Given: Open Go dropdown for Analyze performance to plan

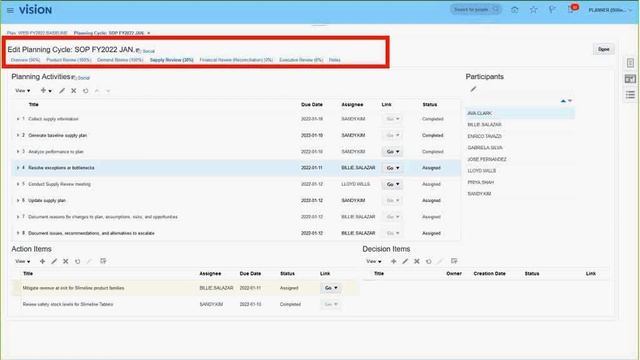Looking at the screenshot, I should [x=393, y=151].
